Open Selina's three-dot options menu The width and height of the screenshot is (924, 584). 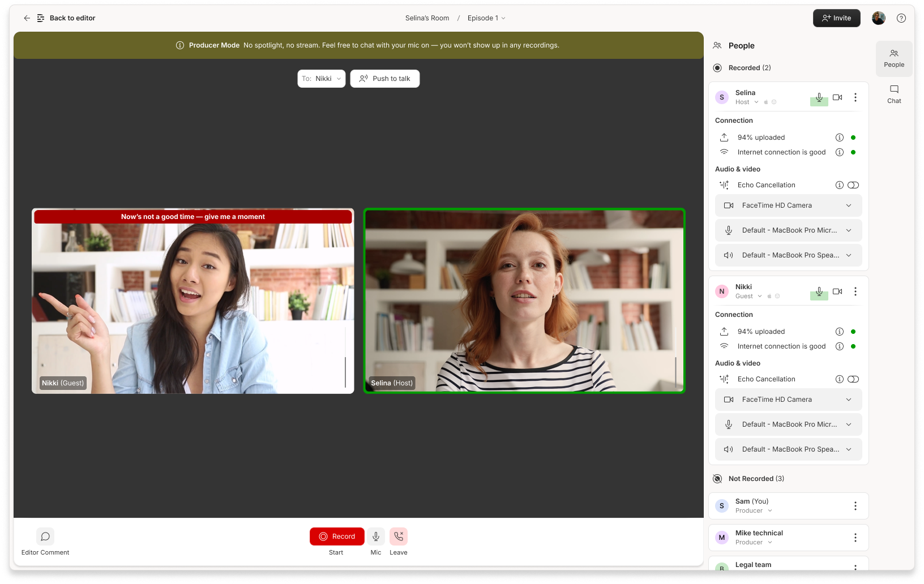tap(855, 97)
